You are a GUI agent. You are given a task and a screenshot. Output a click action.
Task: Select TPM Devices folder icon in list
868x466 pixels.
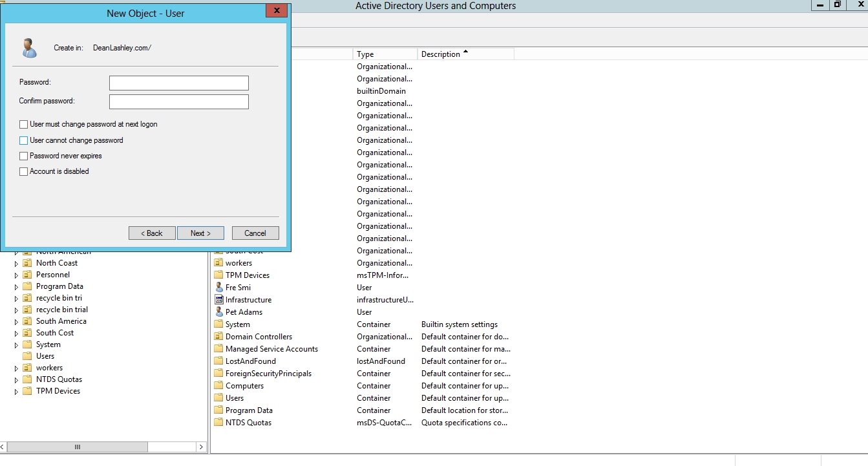(x=218, y=275)
